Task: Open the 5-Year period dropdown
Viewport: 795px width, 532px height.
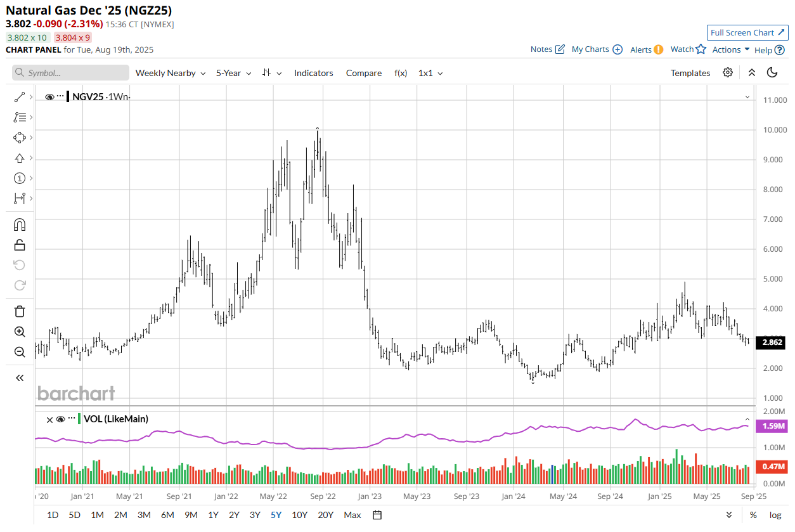Action: pyautogui.click(x=233, y=73)
